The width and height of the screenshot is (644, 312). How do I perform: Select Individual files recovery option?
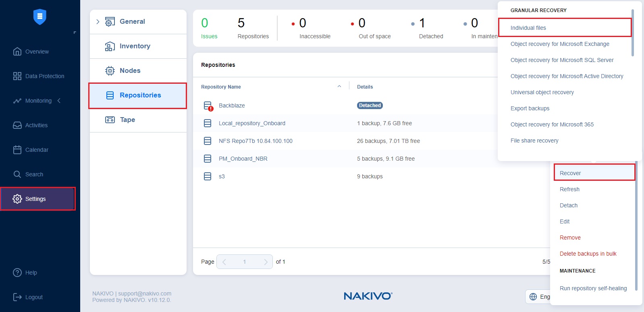pos(528,28)
